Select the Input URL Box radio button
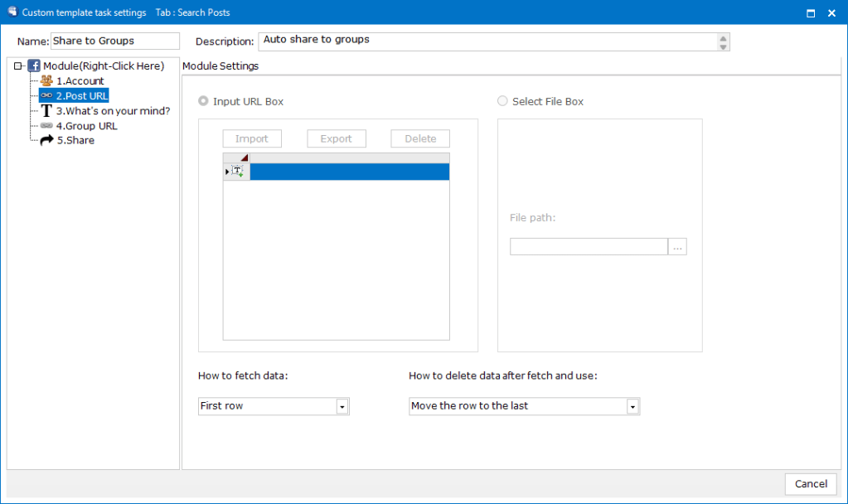The image size is (848, 504). pos(204,101)
